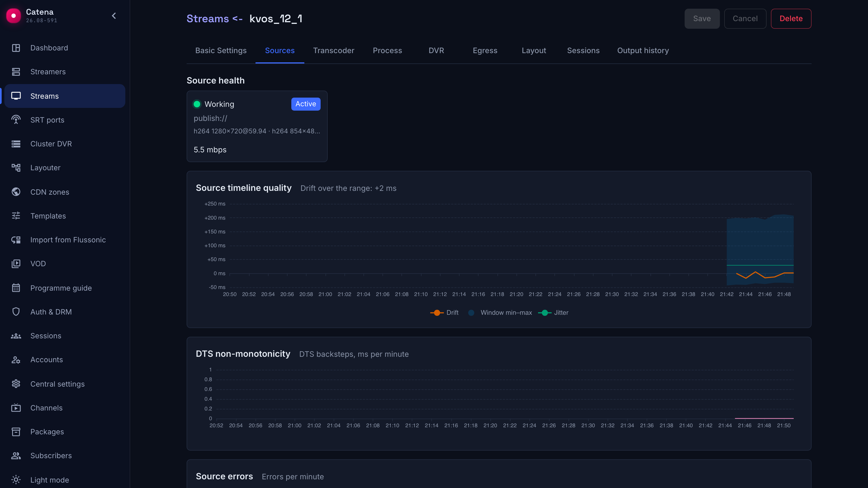Open Streamers via its sidebar icon
Screen dimensions: 868x488
tap(16, 72)
